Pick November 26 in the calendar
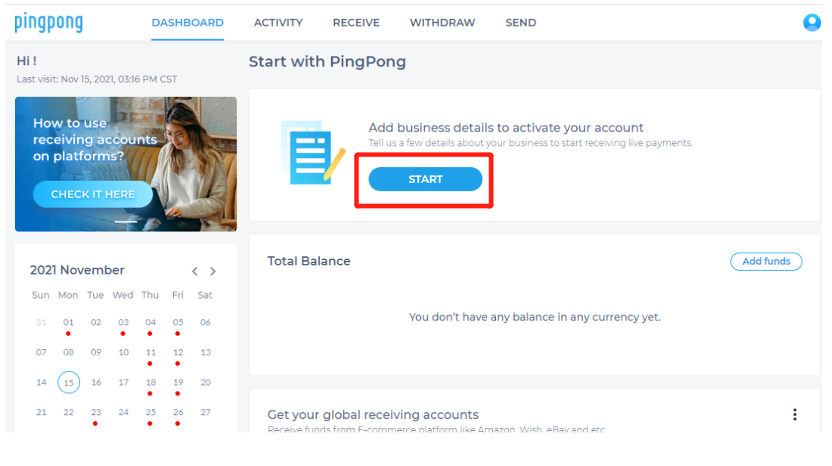 178,412
